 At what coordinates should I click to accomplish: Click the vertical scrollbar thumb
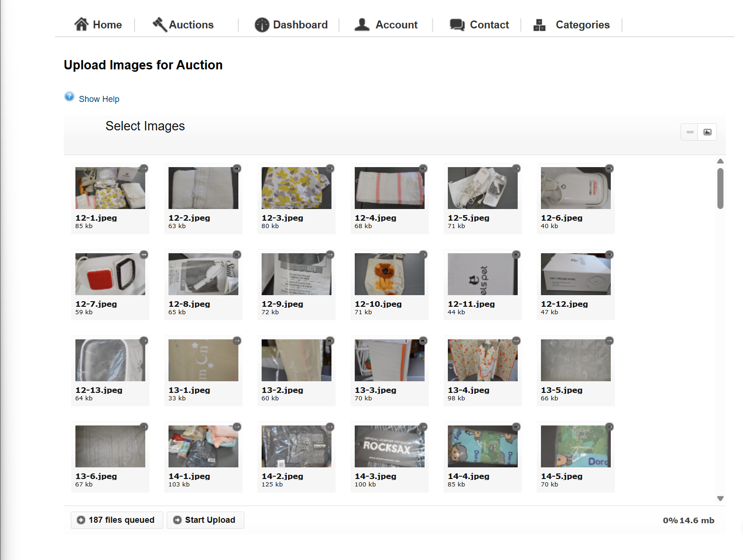[x=720, y=189]
